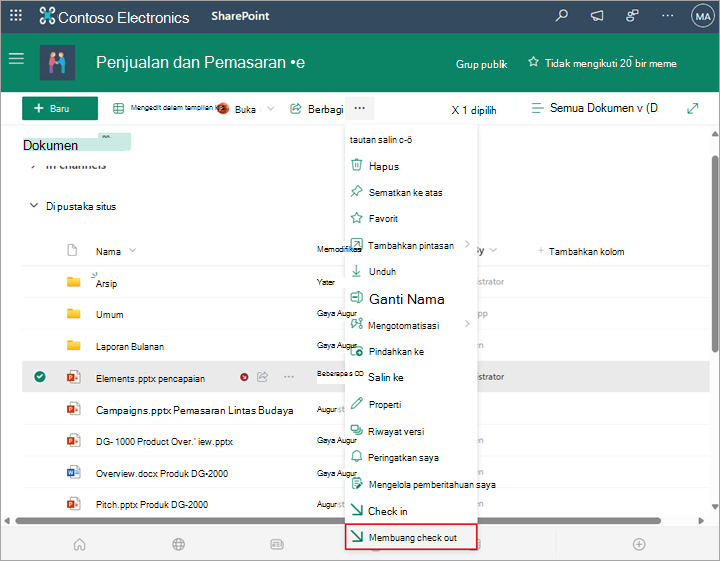The height and width of the screenshot is (561, 720).
Task: Deselect the Elements.pptx row checkmark
Action: [40, 377]
